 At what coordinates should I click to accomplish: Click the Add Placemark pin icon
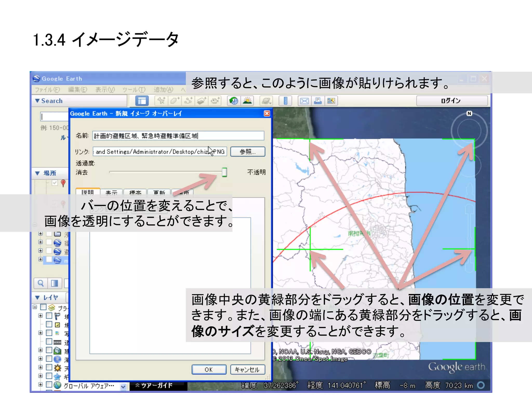(x=161, y=101)
